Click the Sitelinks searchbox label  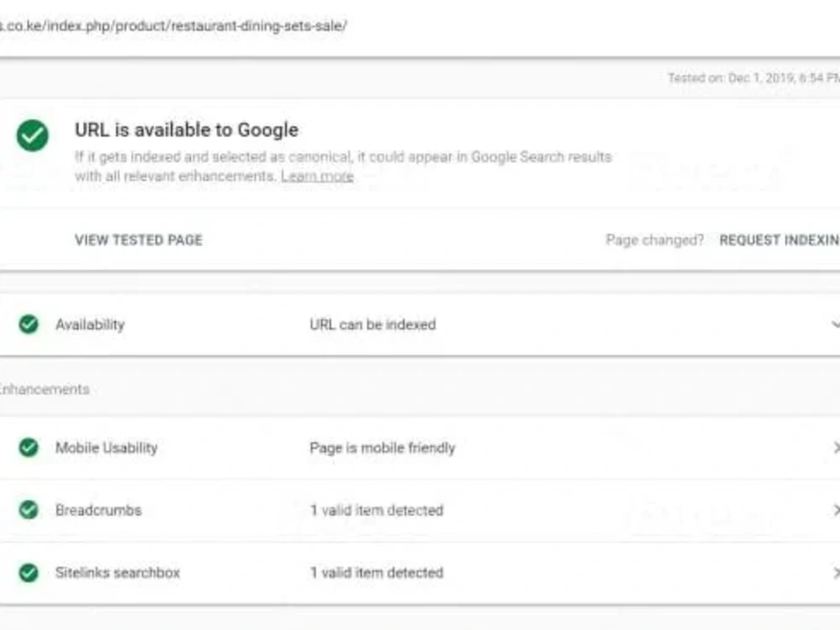[118, 573]
